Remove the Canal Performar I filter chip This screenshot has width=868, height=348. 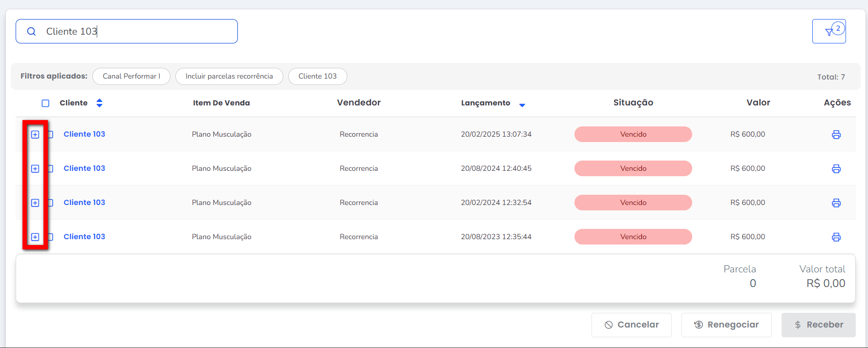[x=131, y=77]
